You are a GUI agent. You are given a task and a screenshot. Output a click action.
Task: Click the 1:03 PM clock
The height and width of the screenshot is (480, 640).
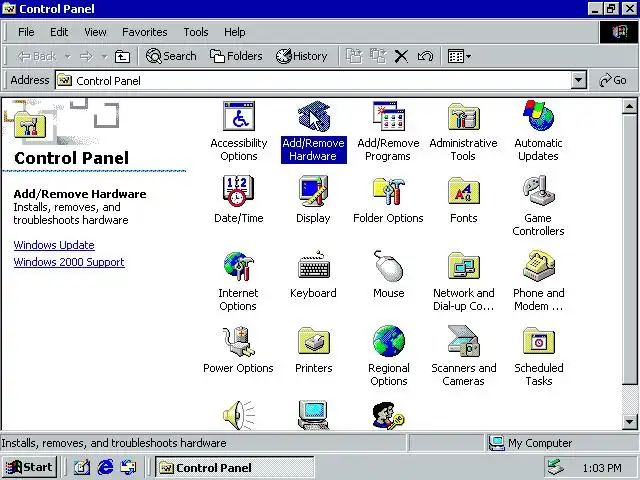coord(602,468)
